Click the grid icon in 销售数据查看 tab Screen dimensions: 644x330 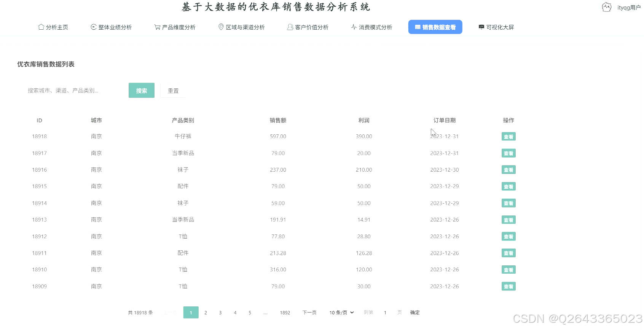click(418, 27)
